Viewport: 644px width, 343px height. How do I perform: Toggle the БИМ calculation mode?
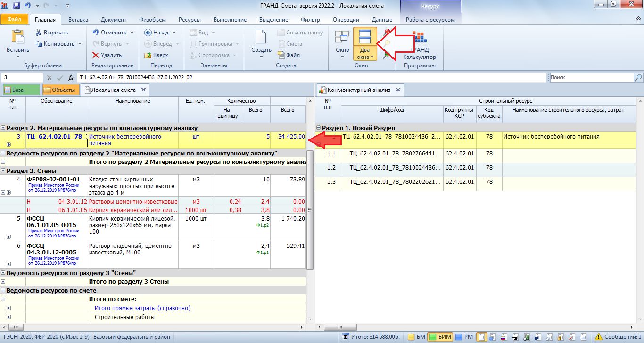(441, 337)
